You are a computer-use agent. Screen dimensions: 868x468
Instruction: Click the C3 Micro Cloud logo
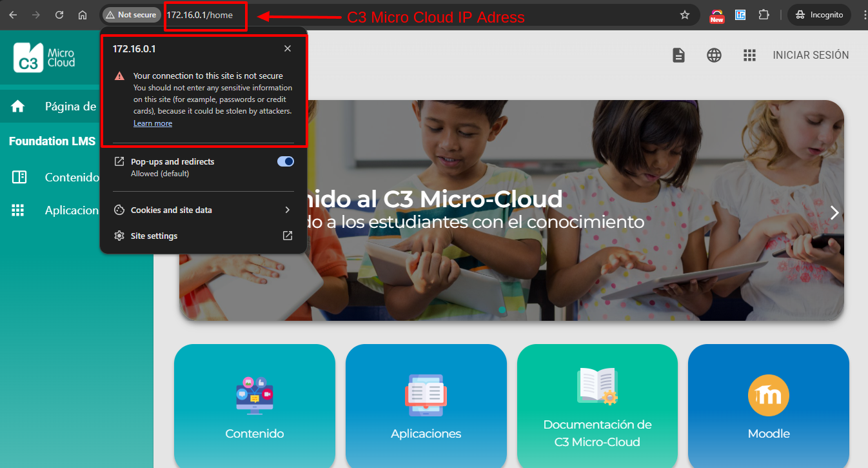click(44, 57)
